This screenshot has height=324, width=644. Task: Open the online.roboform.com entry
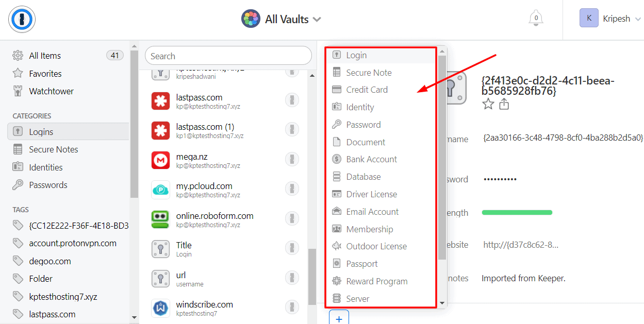pyautogui.click(x=223, y=219)
